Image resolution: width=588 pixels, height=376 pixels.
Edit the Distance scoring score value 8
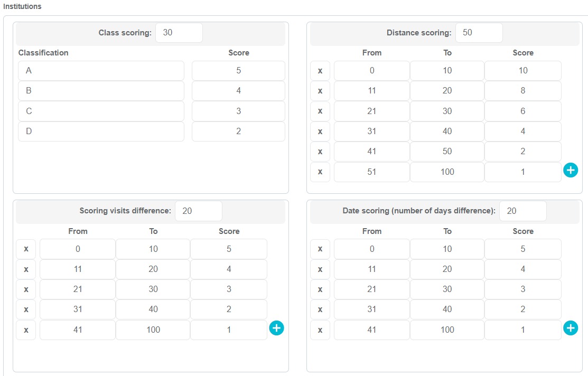click(522, 91)
